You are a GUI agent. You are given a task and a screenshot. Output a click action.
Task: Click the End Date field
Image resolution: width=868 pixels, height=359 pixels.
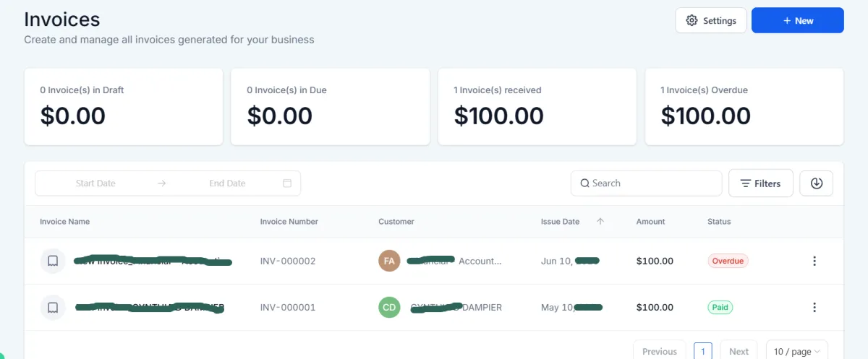click(227, 183)
